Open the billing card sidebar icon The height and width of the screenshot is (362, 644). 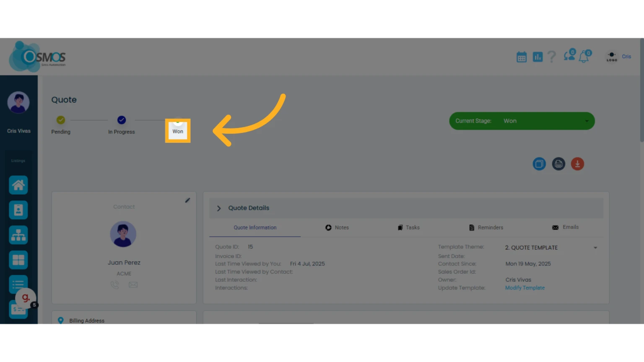(x=18, y=310)
